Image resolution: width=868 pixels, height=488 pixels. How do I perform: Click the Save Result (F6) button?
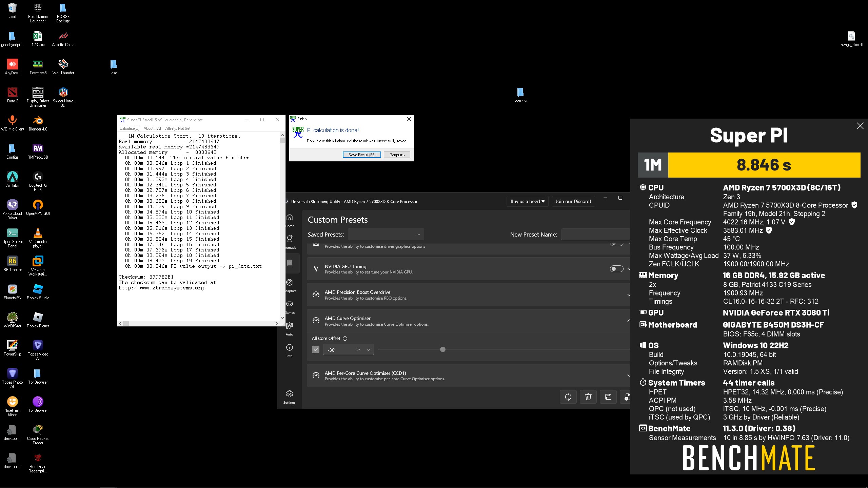[362, 155]
